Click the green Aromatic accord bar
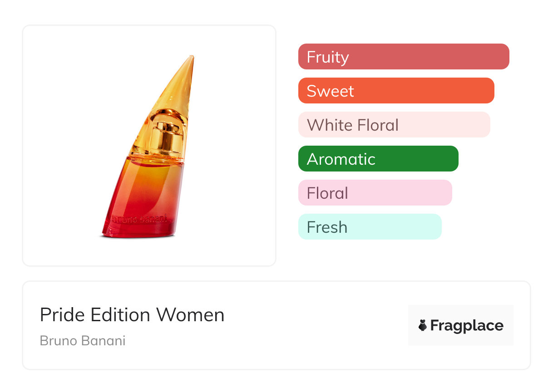Viewport: 553px width, 392px height. coord(378,159)
